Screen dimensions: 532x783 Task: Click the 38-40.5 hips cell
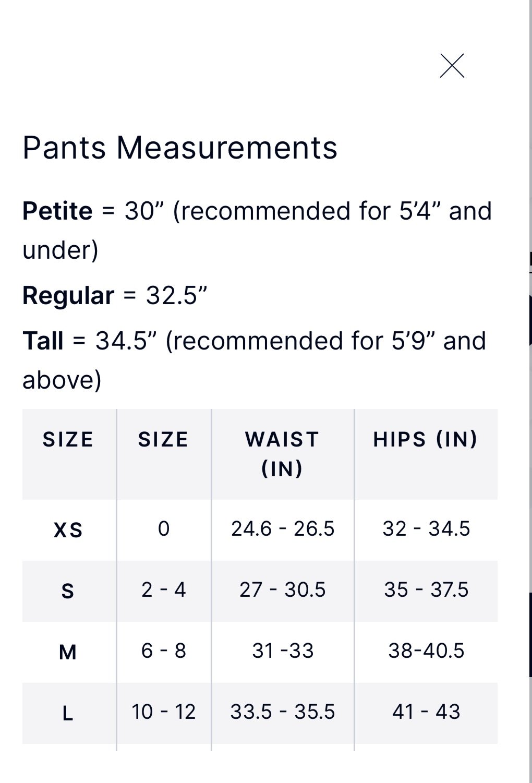(x=426, y=651)
